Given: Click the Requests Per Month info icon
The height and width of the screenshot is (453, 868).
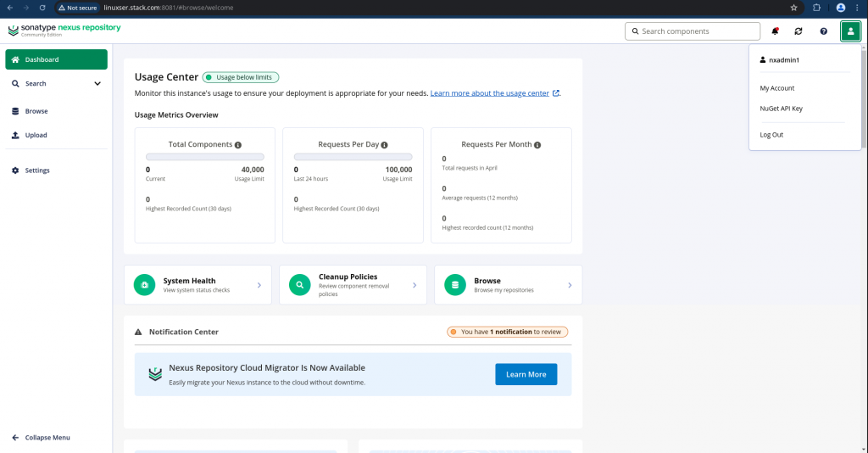Looking at the screenshot, I should click(537, 145).
